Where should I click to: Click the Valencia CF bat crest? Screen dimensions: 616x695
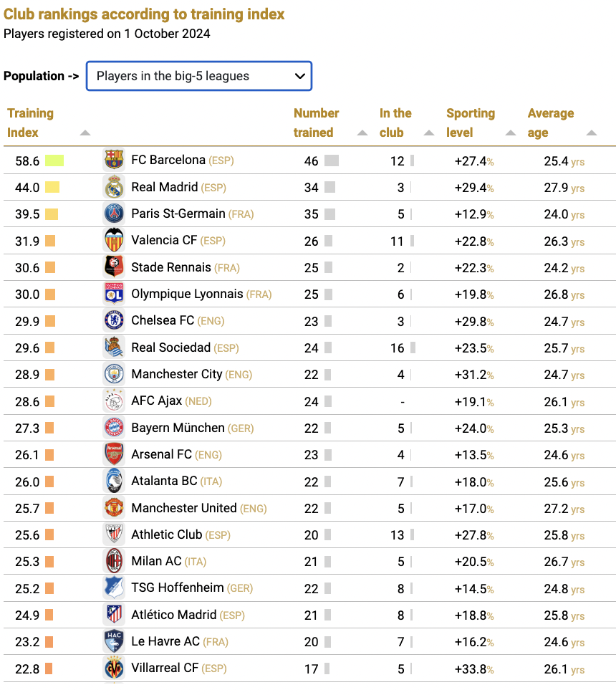(x=114, y=240)
